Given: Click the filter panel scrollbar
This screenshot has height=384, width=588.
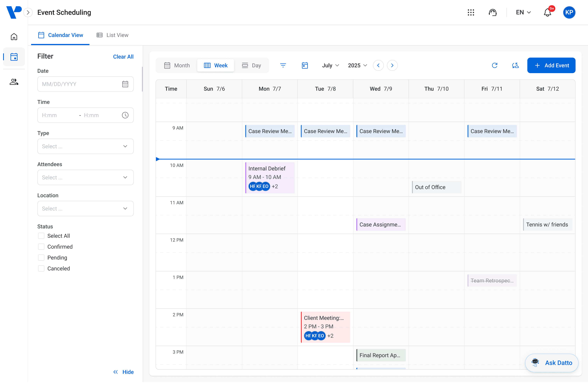Looking at the screenshot, I should (x=142, y=79).
